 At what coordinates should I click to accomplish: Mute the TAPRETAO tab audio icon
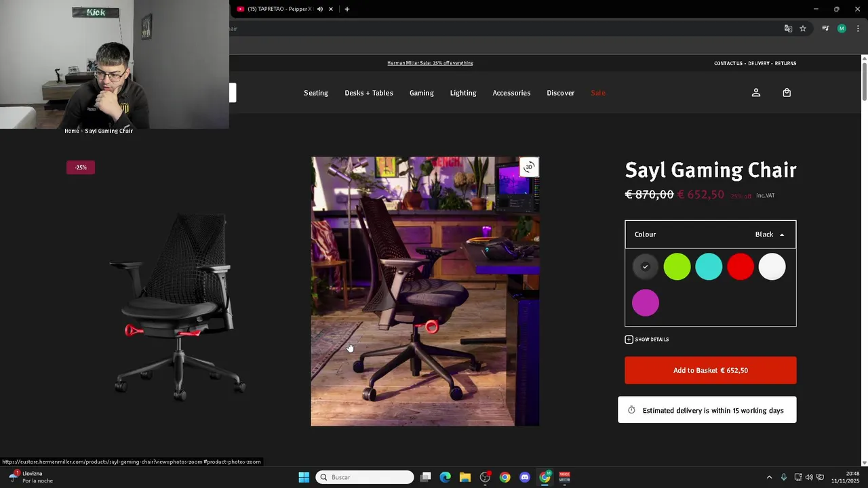[x=320, y=9]
